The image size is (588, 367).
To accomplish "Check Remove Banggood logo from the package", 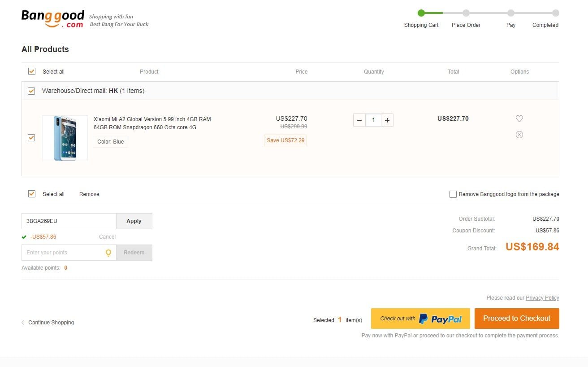I will coord(453,194).
